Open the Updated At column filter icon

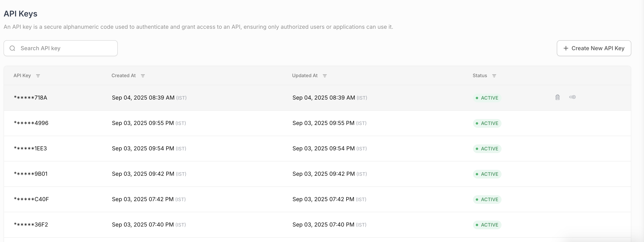pos(325,76)
